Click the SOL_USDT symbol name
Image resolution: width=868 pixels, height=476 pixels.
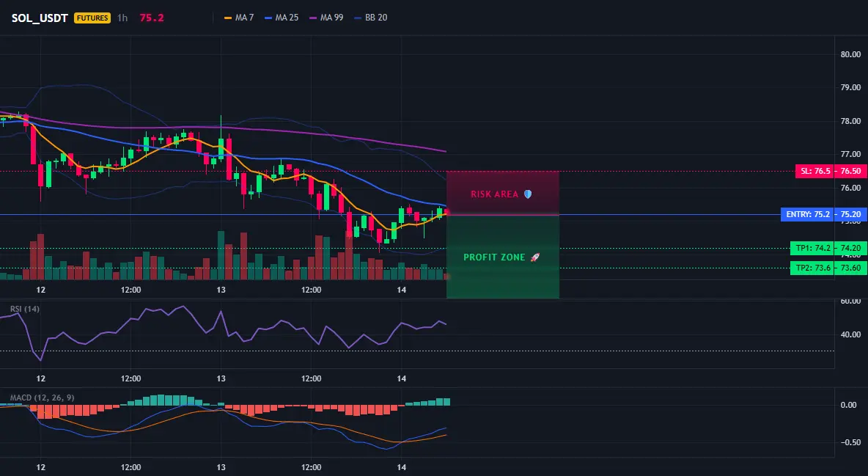coord(40,18)
